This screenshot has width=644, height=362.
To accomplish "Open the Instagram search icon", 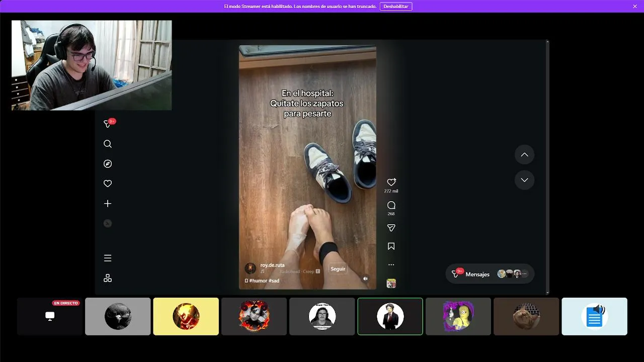I will point(108,144).
